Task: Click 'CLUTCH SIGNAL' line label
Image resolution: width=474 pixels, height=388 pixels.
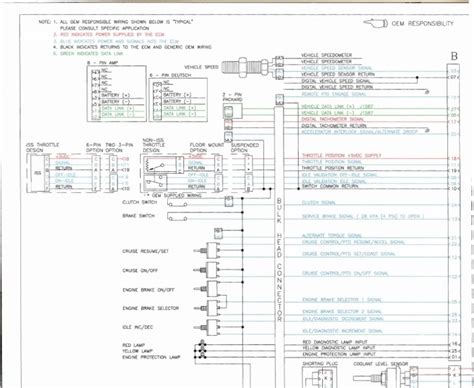Action: [319, 203]
